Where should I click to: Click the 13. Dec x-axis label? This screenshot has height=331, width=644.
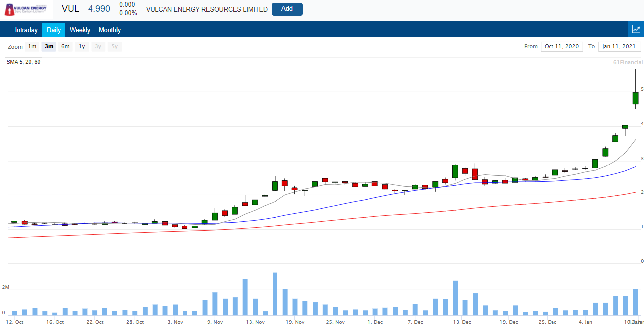[461, 322]
